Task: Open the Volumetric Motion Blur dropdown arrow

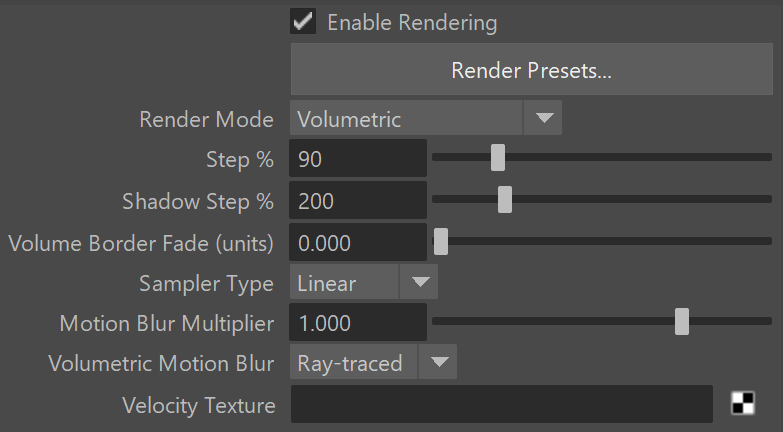Action: [x=438, y=362]
